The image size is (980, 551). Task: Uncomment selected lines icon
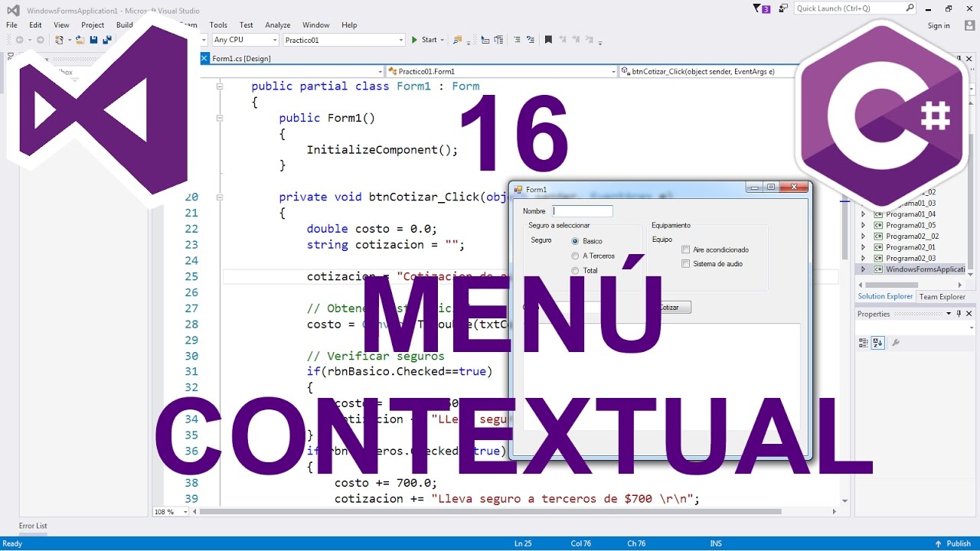(531, 40)
